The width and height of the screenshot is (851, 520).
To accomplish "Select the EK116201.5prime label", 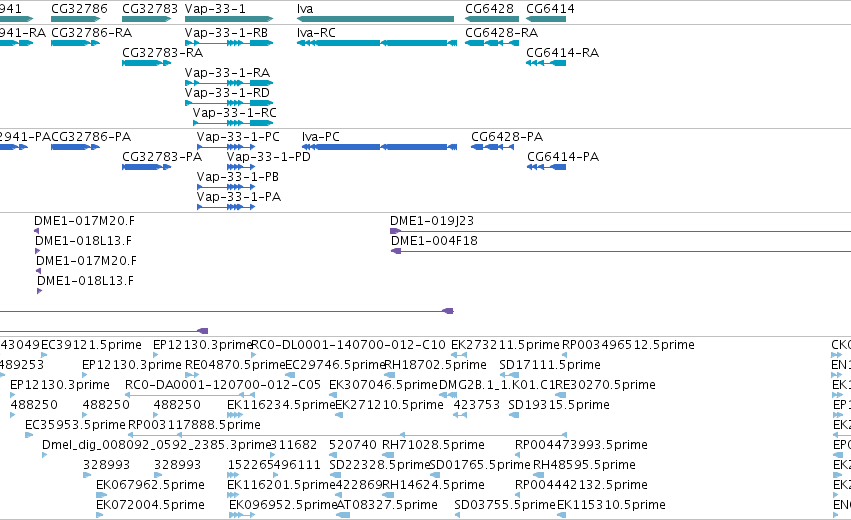I will click(281, 486).
